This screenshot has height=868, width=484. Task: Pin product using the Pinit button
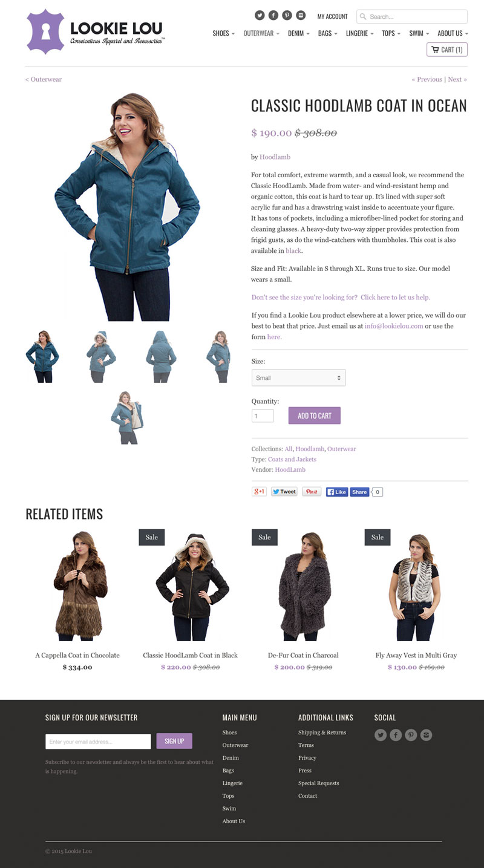tap(312, 491)
